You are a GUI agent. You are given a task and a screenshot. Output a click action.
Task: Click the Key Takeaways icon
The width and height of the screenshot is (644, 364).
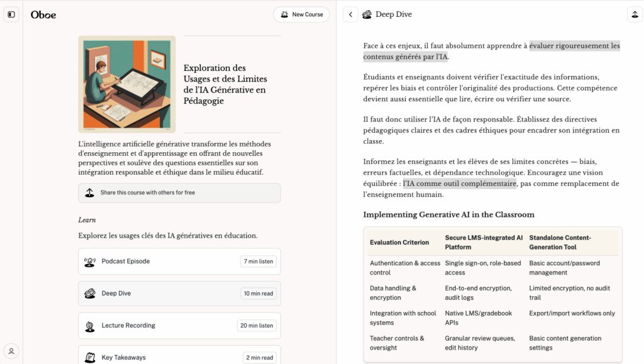[x=90, y=358]
